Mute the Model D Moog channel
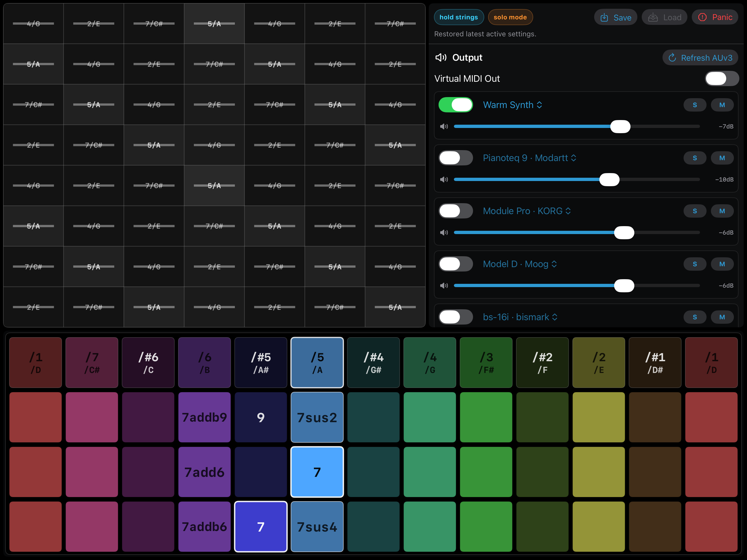747x560 pixels. [x=722, y=264]
